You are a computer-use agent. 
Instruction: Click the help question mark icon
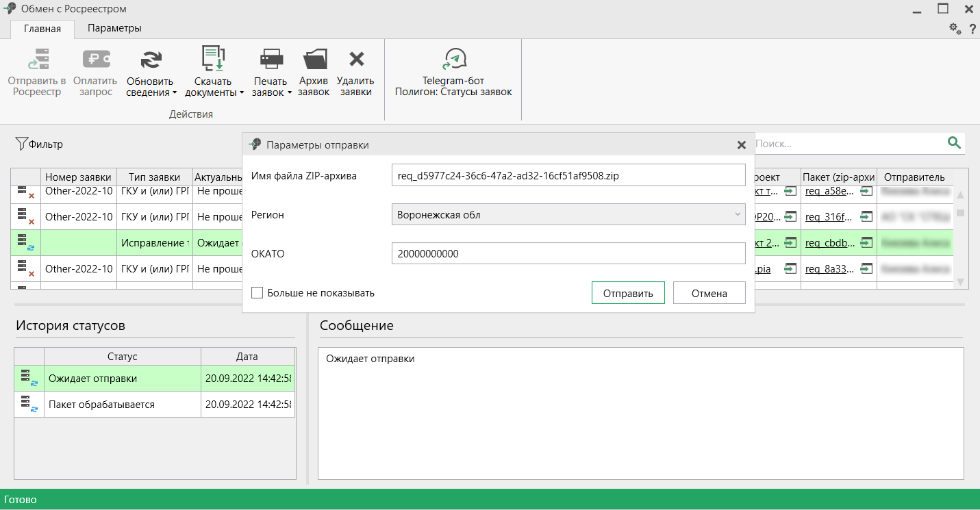972,29
